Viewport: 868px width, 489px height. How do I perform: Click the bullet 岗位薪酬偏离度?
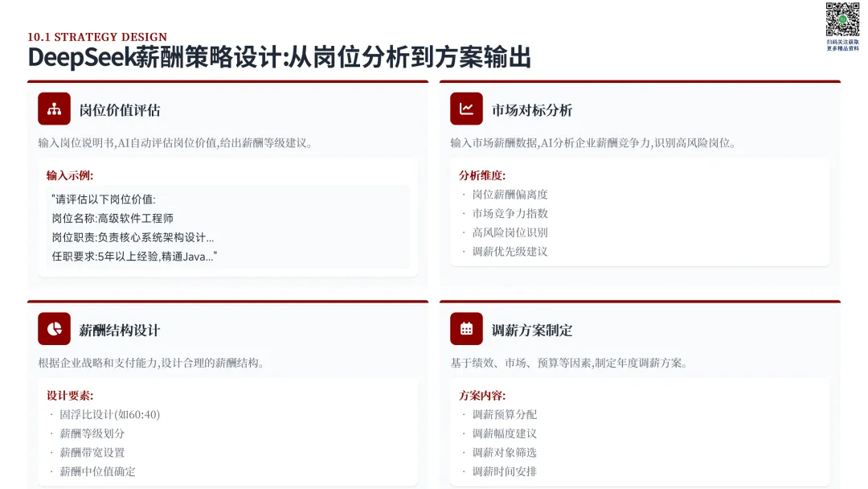tap(510, 195)
